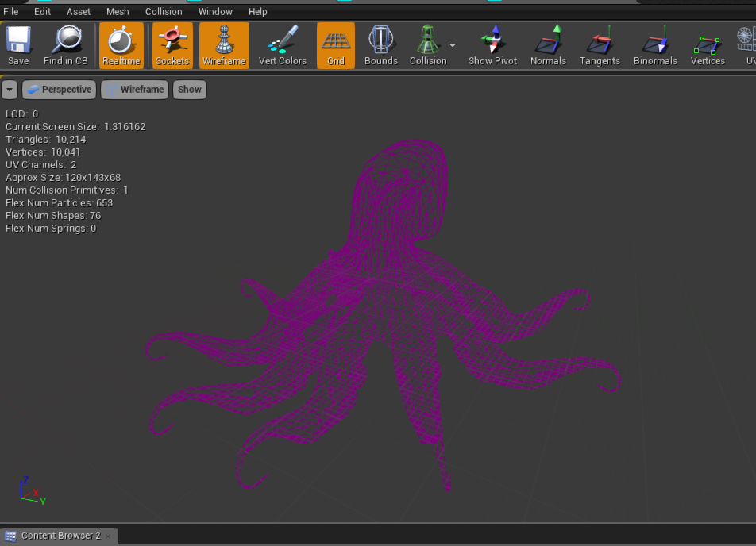756x546 pixels.
Task: Open the Mesh menu
Action: click(118, 12)
